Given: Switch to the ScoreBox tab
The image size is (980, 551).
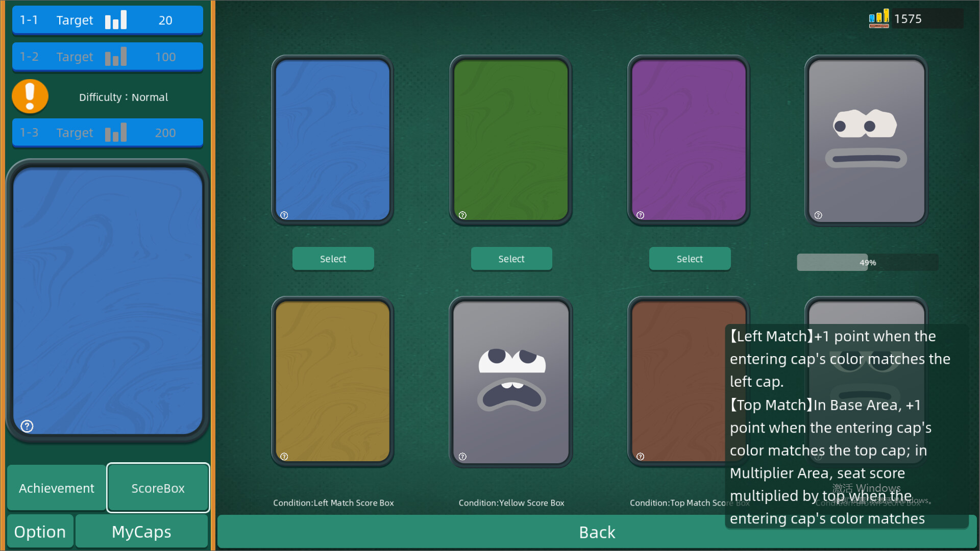Looking at the screenshot, I should click(158, 488).
